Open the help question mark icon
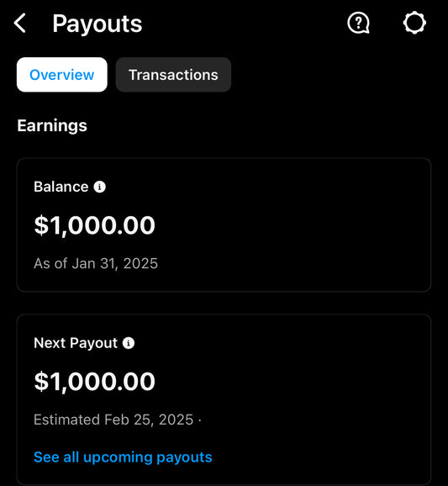 pyautogui.click(x=358, y=23)
